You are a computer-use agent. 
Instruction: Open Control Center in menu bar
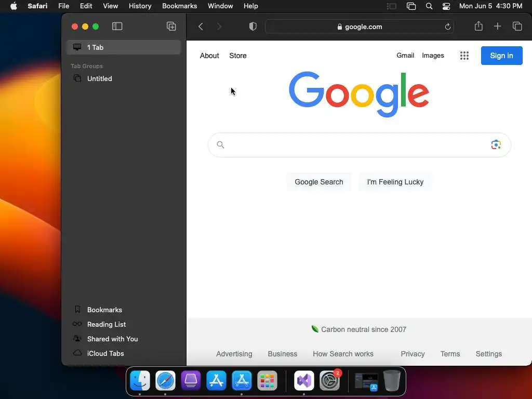coord(446,6)
